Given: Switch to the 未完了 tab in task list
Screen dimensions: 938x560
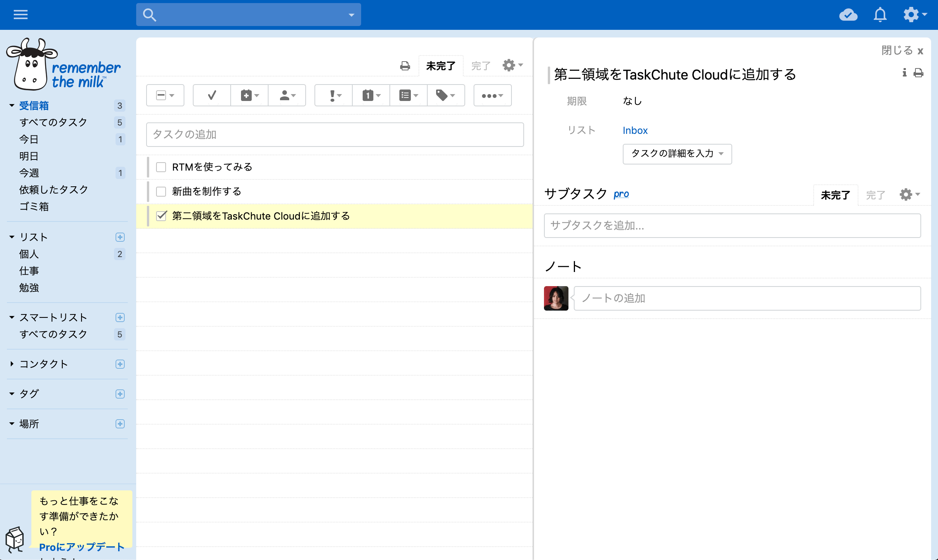Looking at the screenshot, I should point(441,66).
